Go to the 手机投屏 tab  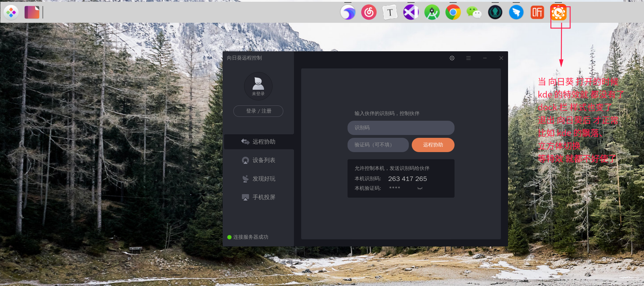pyautogui.click(x=259, y=197)
